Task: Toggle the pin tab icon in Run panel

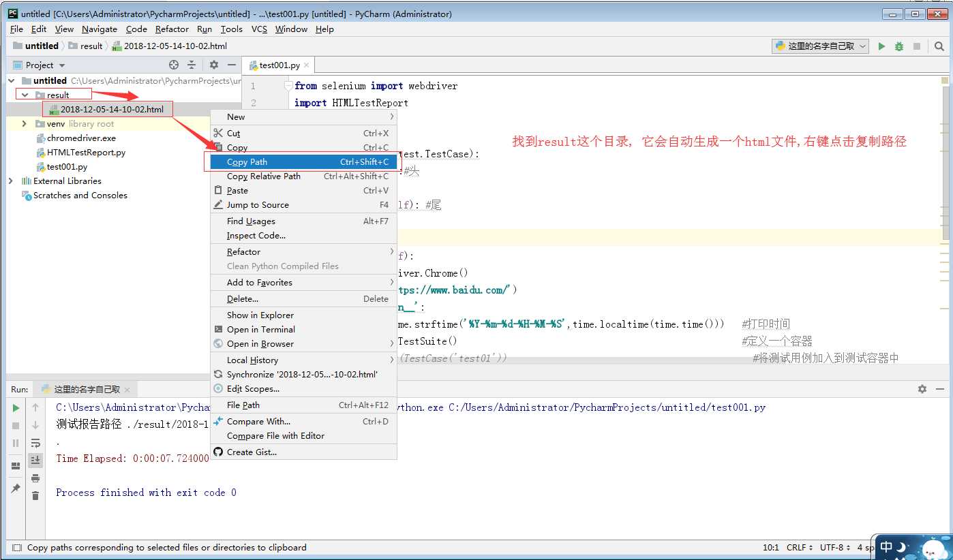Action: [16, 488]
